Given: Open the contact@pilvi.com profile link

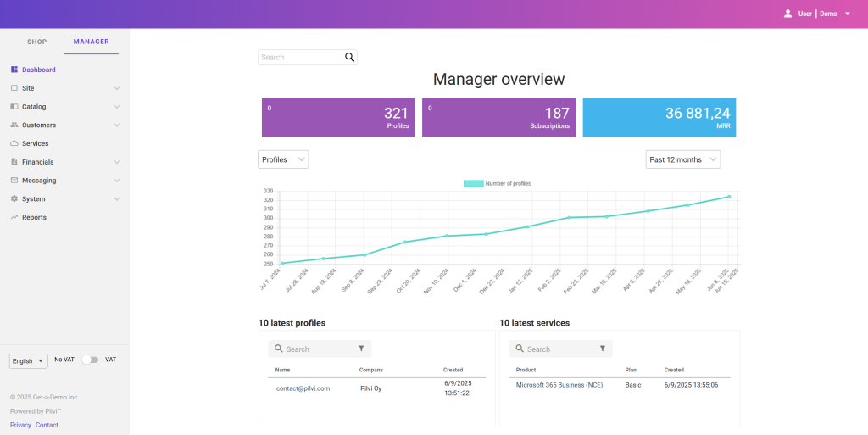Looking at the screenshot, I should click(x=303, y=388).
